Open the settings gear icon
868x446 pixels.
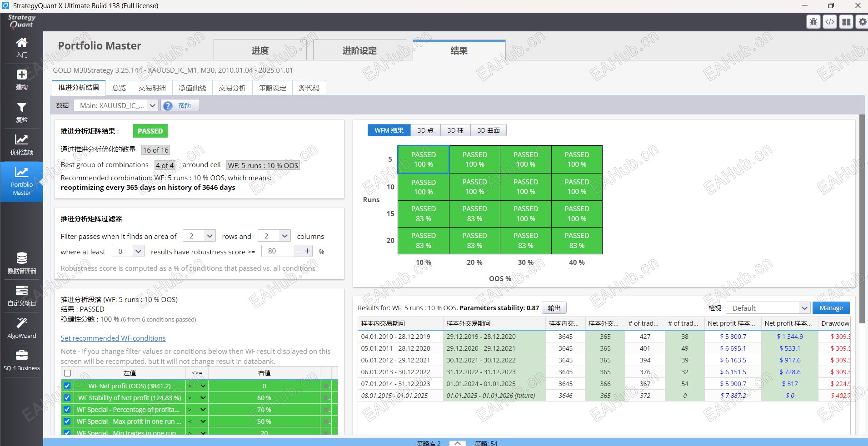862,22
